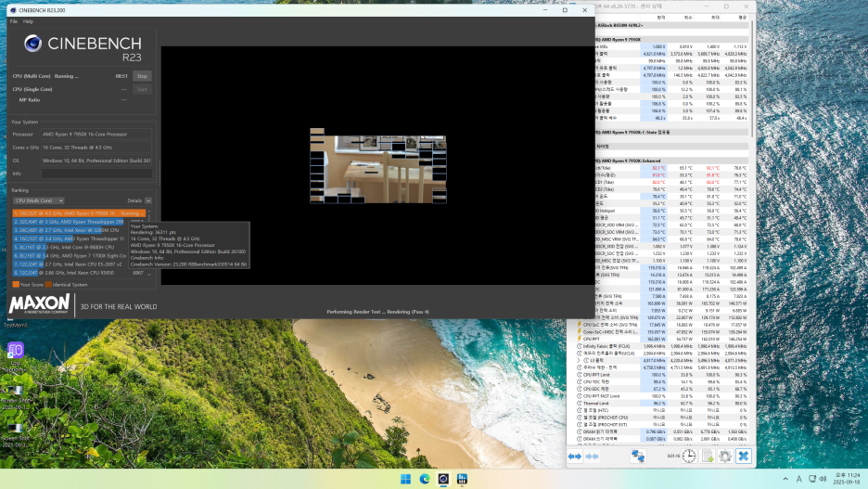Select the 16C/32T 3.4 GHz Threadripper row

pyautogui.click(x=69, y=238)
